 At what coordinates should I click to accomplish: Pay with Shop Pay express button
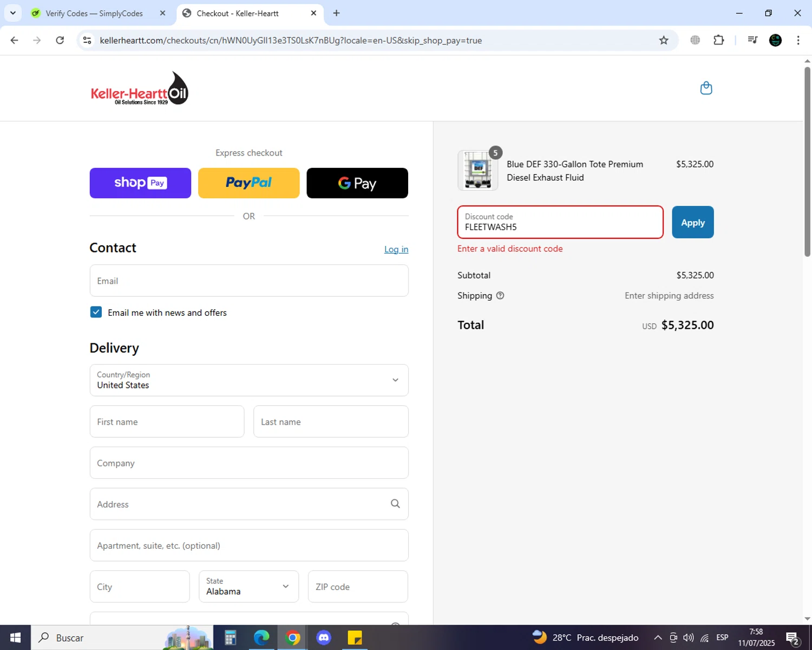point(140,183)
